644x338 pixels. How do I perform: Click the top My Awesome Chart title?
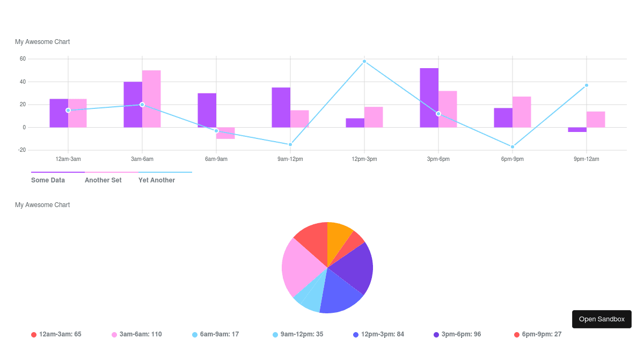[42, 41]
